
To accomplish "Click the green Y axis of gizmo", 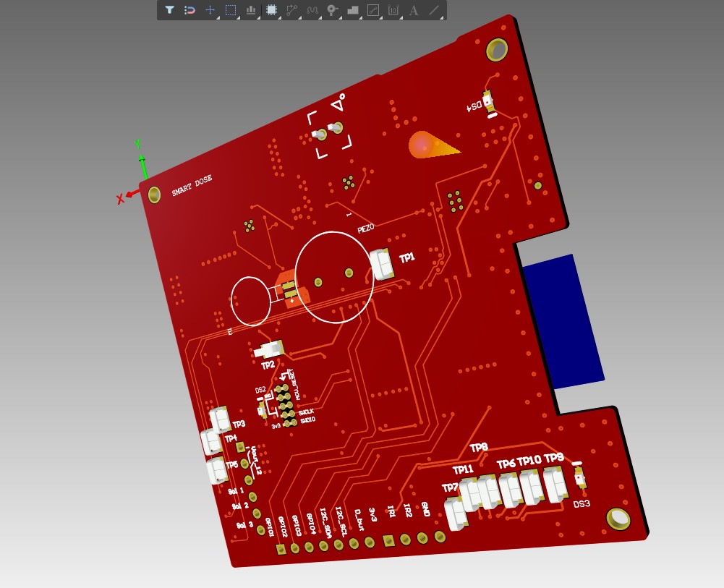I will click(x=144, y=168).
